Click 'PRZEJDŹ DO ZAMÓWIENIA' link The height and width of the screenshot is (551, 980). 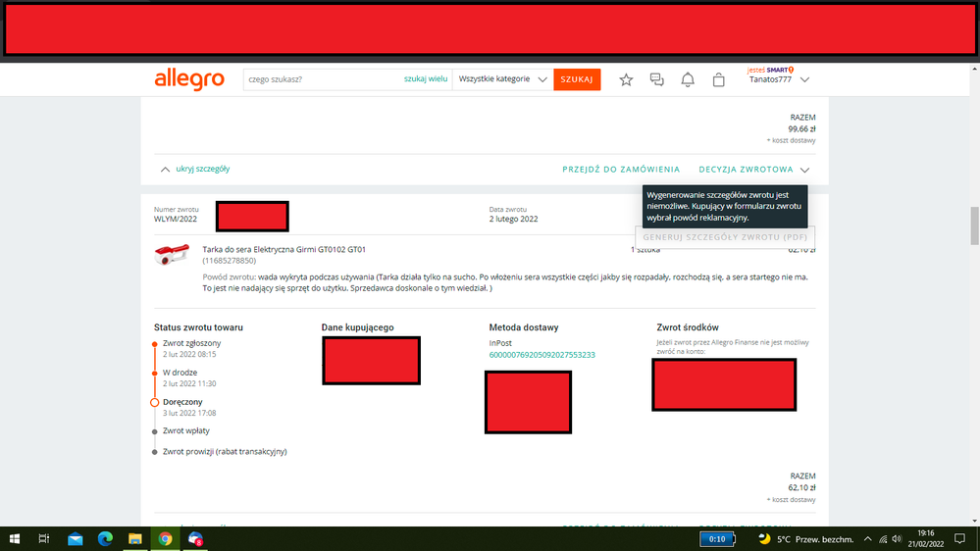click(621, 170)
